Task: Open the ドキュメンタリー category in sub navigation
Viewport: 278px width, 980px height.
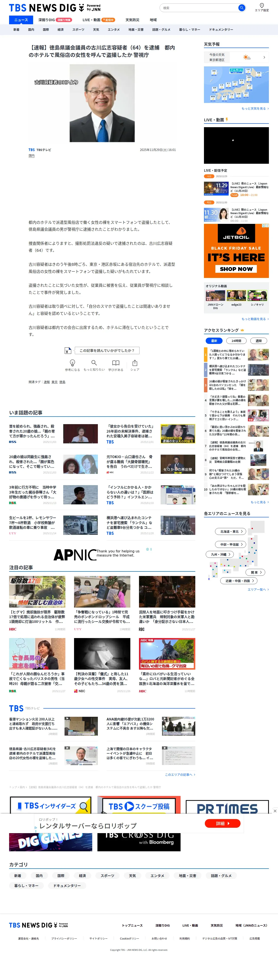Action: point(221,30)
